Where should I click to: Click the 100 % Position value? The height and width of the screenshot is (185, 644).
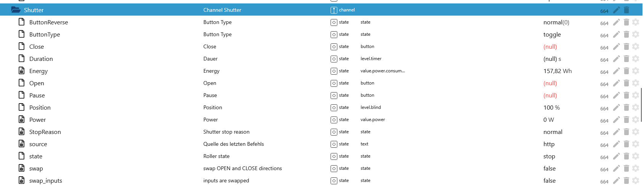(x=551, y=108)
